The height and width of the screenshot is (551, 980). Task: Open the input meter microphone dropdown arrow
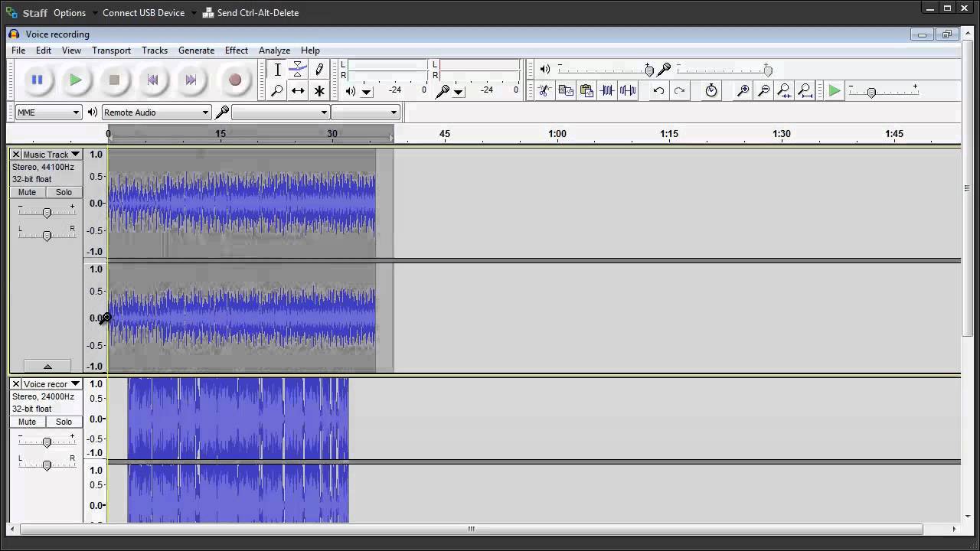click(x=459, y=92)
